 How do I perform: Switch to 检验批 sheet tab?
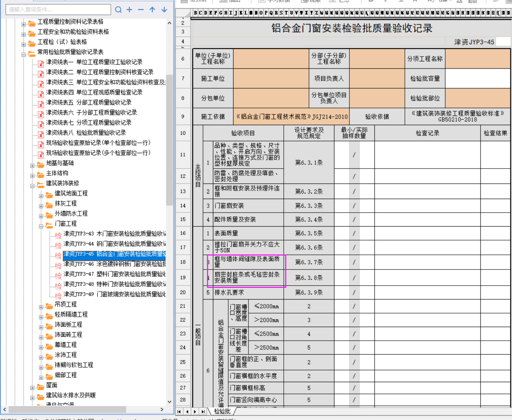[x=222, y=412]
